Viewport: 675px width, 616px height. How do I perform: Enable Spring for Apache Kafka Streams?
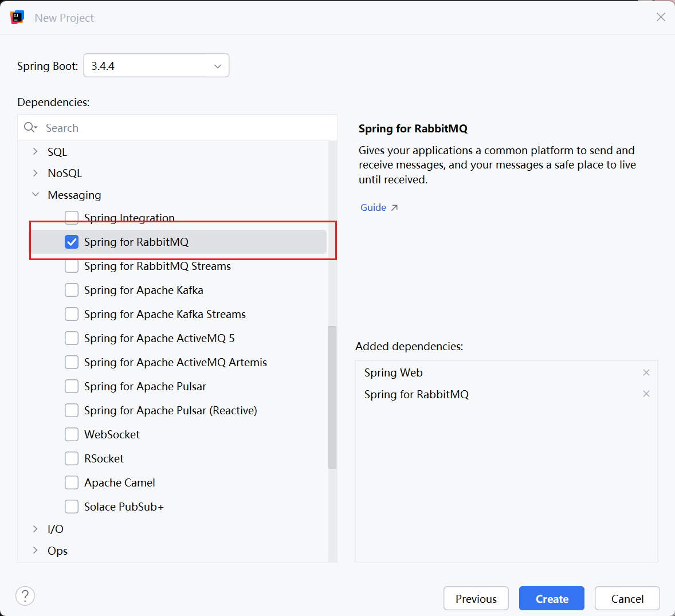72,314
